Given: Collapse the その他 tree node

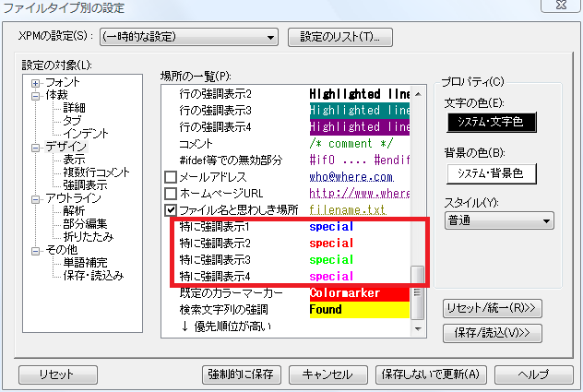Looking at the screenshot, I should (35, 251).
